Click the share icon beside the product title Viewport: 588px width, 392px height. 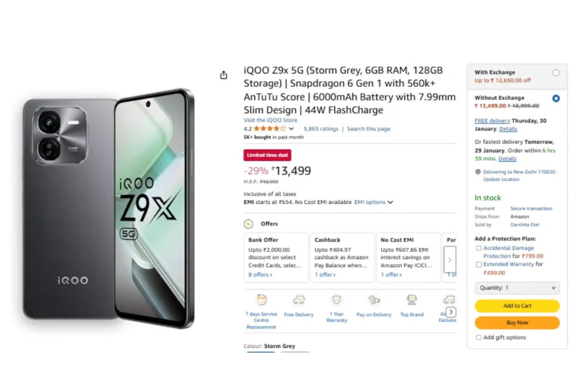pyautogui.click(x=223, y=75)
